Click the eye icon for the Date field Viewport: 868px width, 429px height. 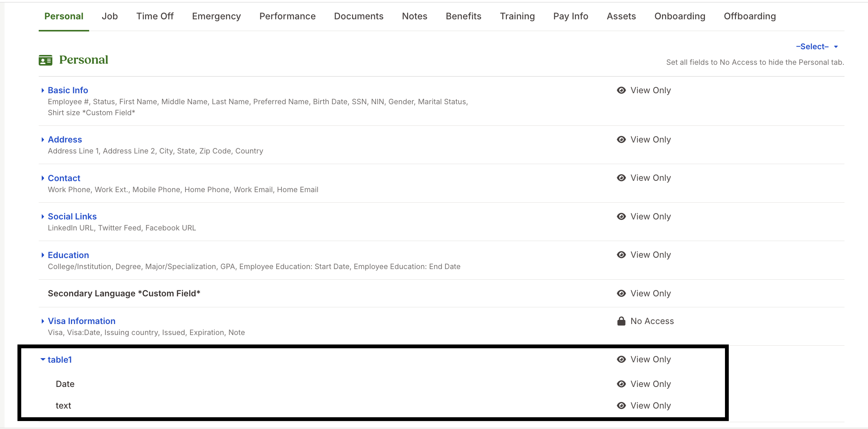point(621,384)
